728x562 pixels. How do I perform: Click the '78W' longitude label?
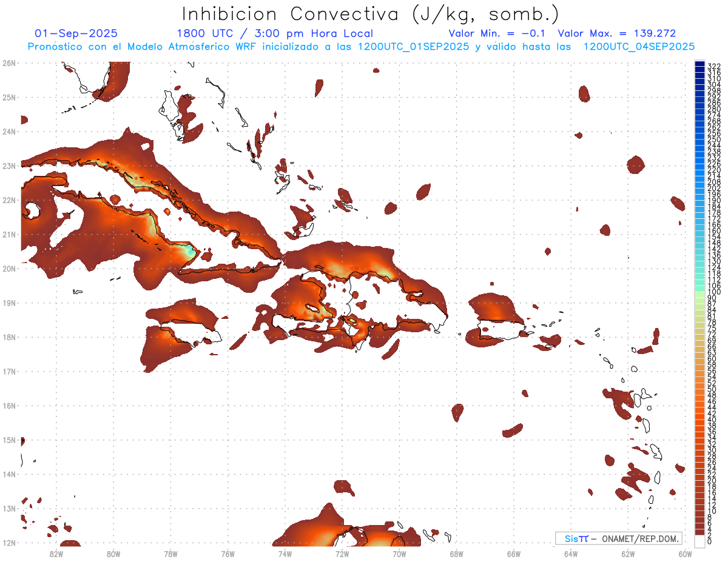[x=170, y=554]
